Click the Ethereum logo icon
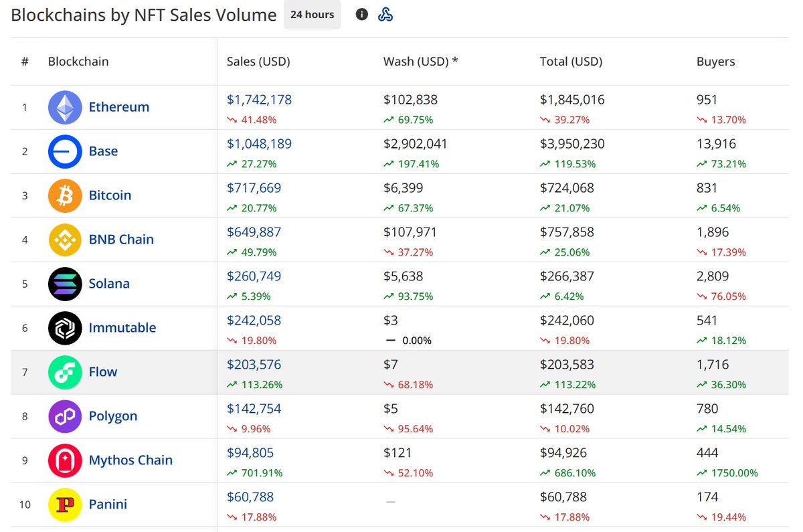 tap(65, 107)
